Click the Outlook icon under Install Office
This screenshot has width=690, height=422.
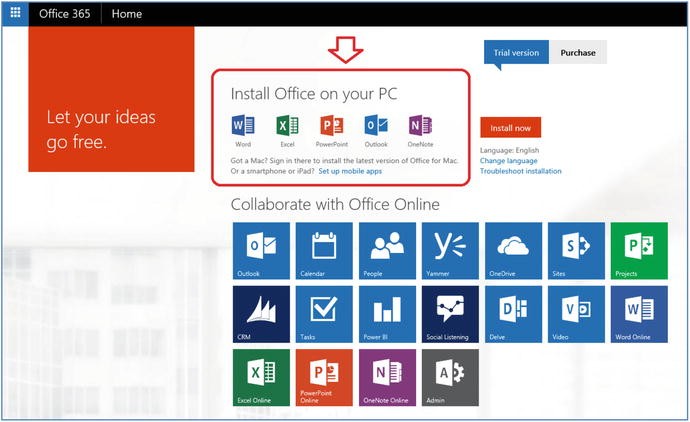[x=376, y=126]
